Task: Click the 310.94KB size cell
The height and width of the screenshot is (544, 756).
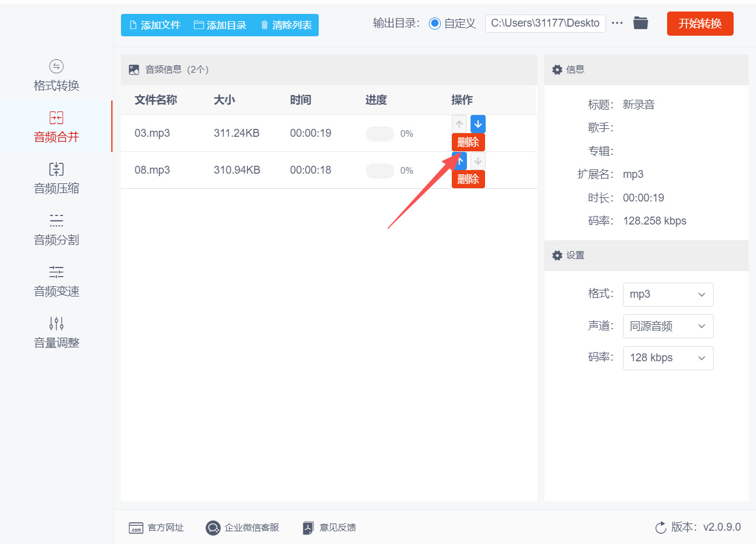Action: (x=237, y=170)
